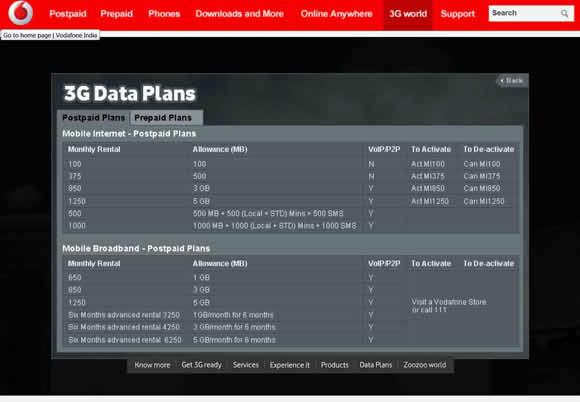Open the Online Anywhere menu
The height and width of the screenshot is (402, 580).
336,14
